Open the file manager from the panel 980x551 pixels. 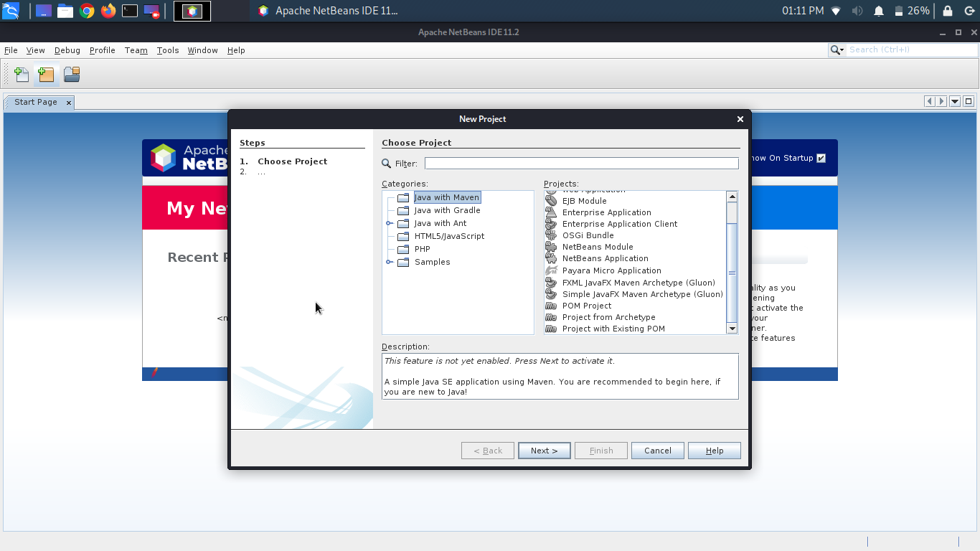pyautogui.click(x=65, y=11)
